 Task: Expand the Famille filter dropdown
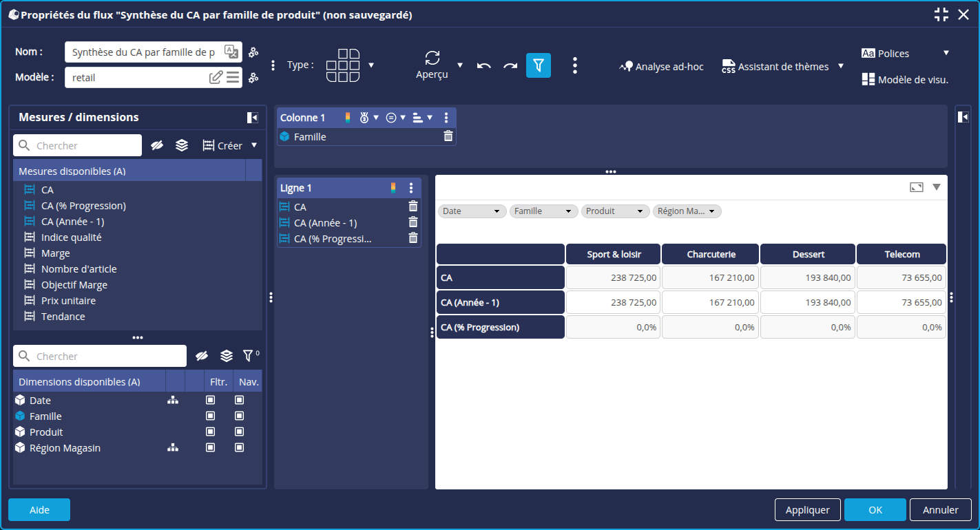click(x=568, y=211)
